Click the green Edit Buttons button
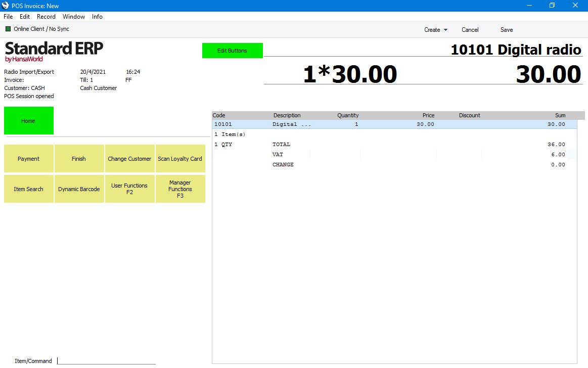This screenshot has height=368, width=588. [233, 51]
